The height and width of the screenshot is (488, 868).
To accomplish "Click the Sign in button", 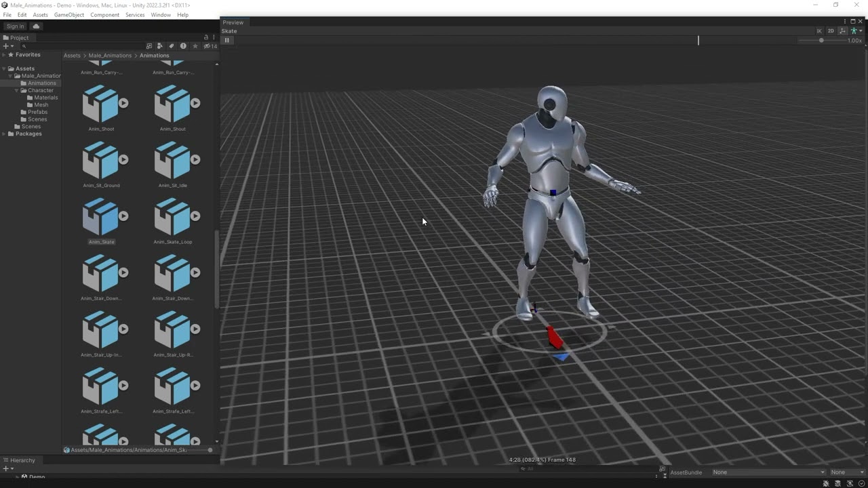I will 15,26.
